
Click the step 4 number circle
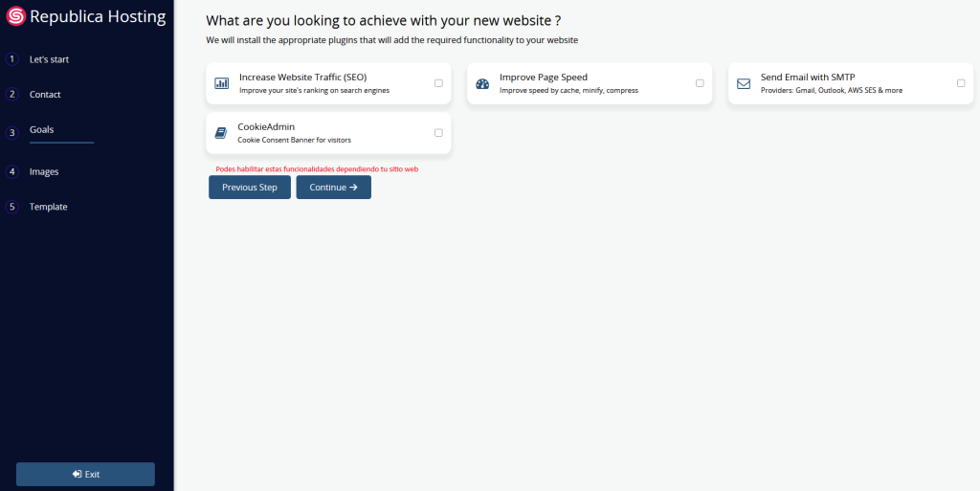click(x=12, y=172)
